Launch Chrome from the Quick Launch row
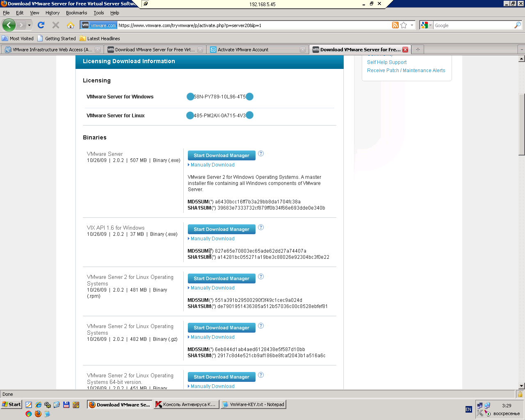The height and width of the screenshot is (420, 525). click(x=29, y=414)
